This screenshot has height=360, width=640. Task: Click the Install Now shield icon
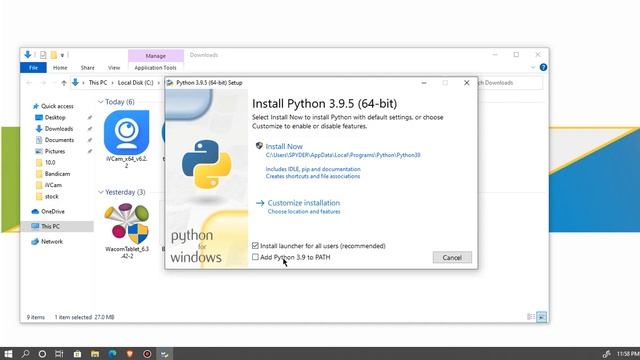259,146
